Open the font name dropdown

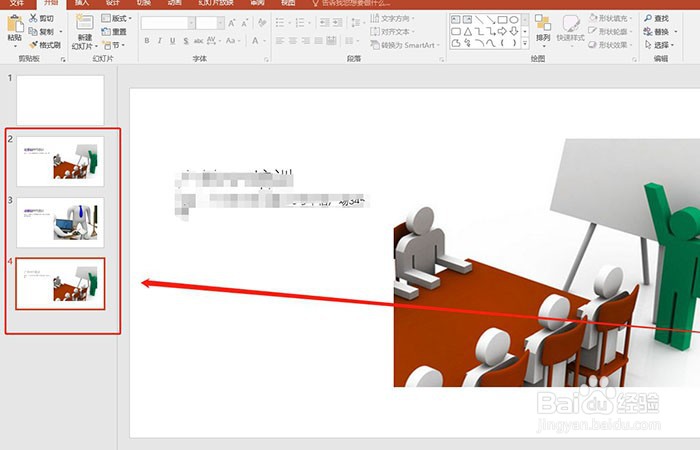coord(192,23)
